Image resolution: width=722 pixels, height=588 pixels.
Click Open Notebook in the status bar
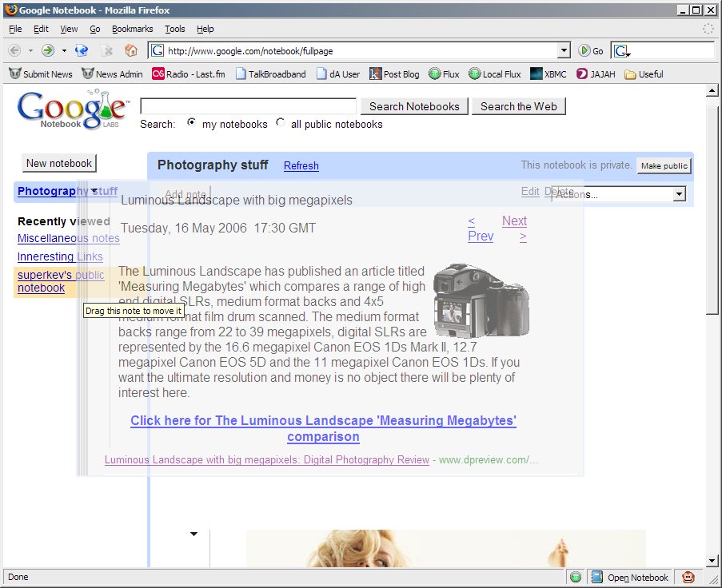pyautogui.click(x=629, y=578)
